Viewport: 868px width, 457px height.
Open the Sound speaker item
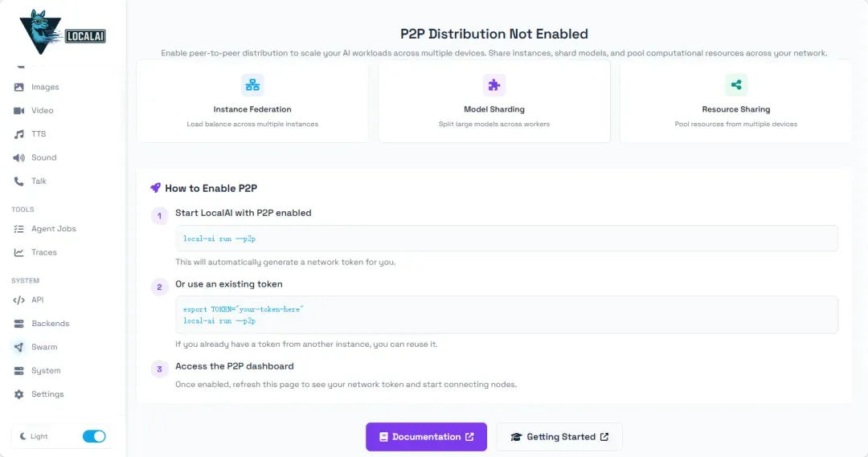(43, 157)
